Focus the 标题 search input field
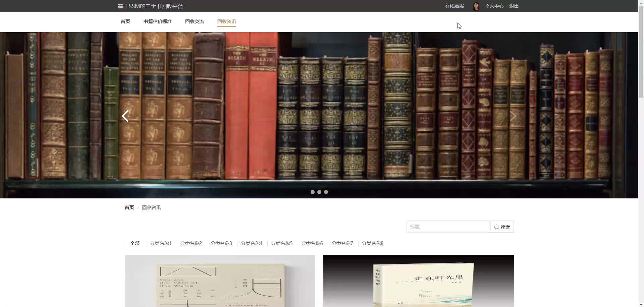The height and width of the screenshot is (307, 644). click(x=448, y=227)
